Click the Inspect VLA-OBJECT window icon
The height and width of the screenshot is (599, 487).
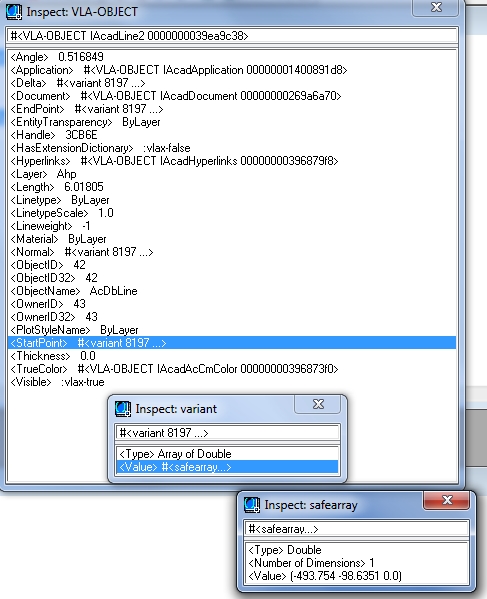pyautogui.click(x=14, y=12)
